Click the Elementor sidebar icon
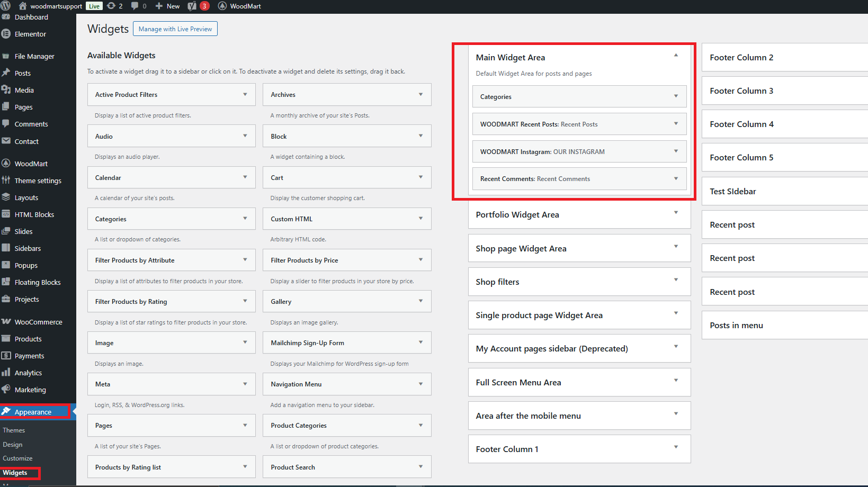Image resolution: width=868 pixels, height=487 pixels. coord(6,34)
